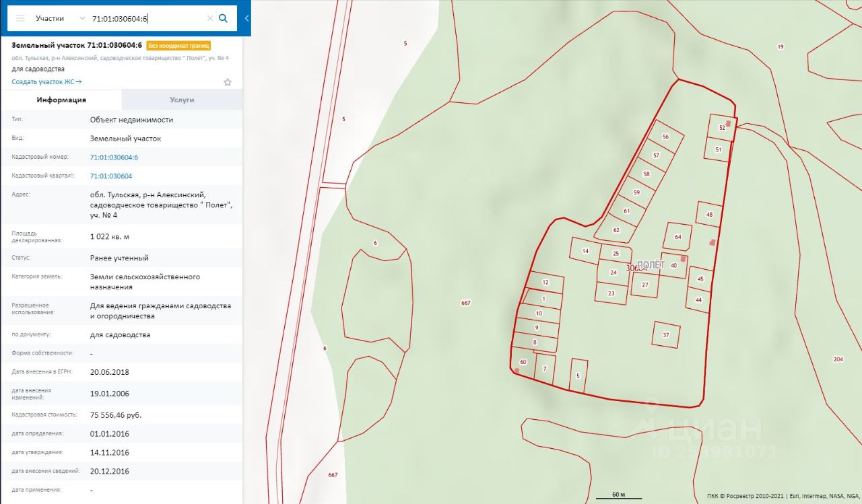Click the cadastral number search input
The width and height of the screenshot is (862, 504).
pyautogui.click(x=147, y=18)
